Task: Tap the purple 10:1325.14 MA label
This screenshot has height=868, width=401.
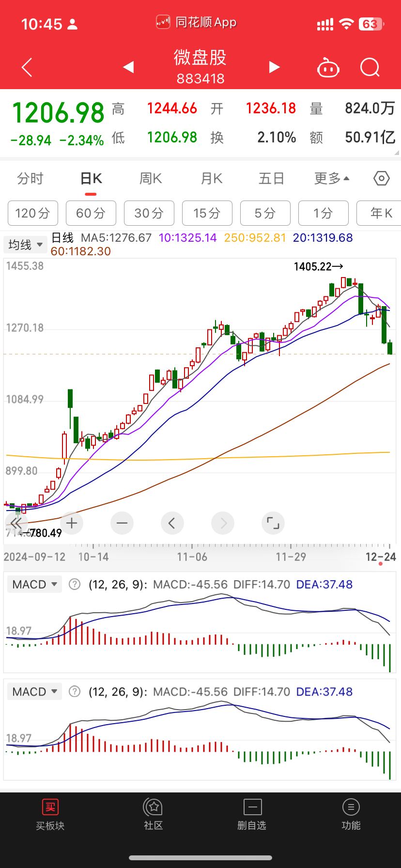Action: click(x=188, y=238)
